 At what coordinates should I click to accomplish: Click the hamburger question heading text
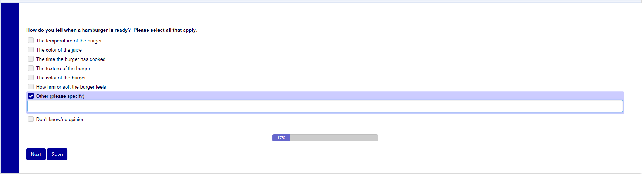click(x=111, y=30)
